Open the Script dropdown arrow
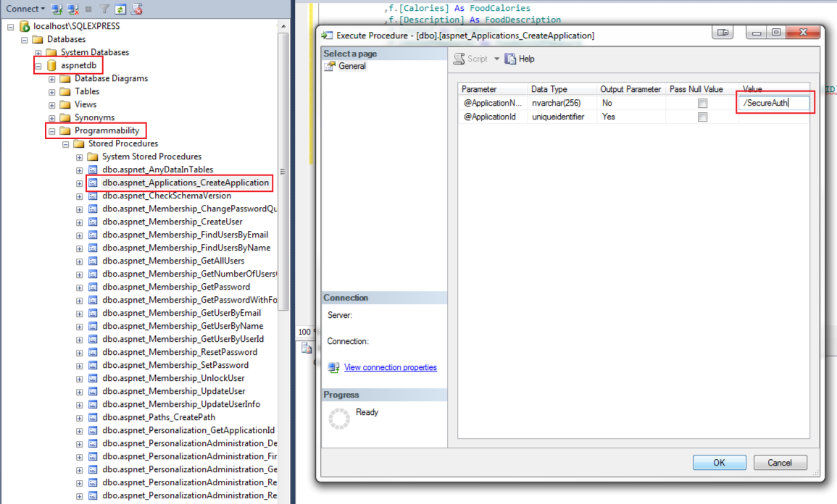The height and width of the screenshot is (504, 837). (496, 59)
